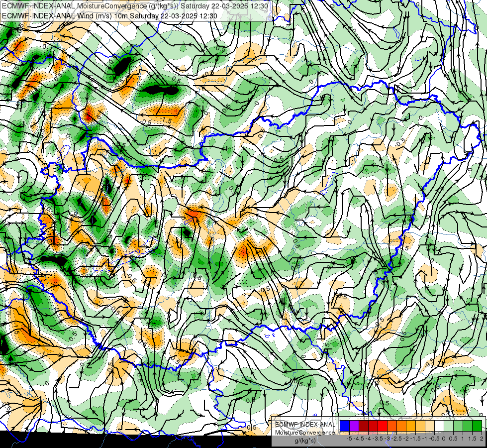Click the legend label 'MoistureConvergence'
487x448 pixels.
click(x=305, y=433)
